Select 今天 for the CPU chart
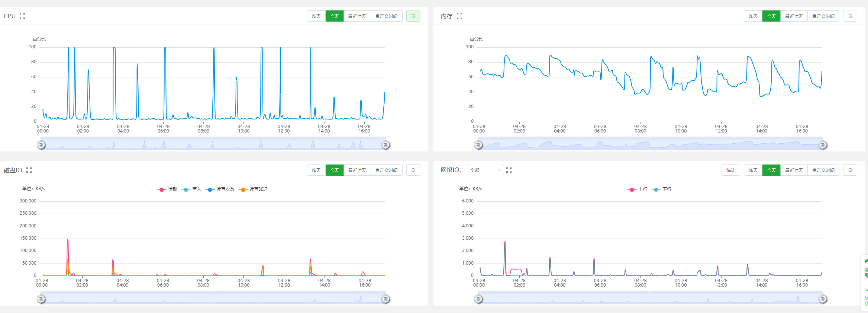The height and width of the screenshot is (313, 868). pos(335,16)
